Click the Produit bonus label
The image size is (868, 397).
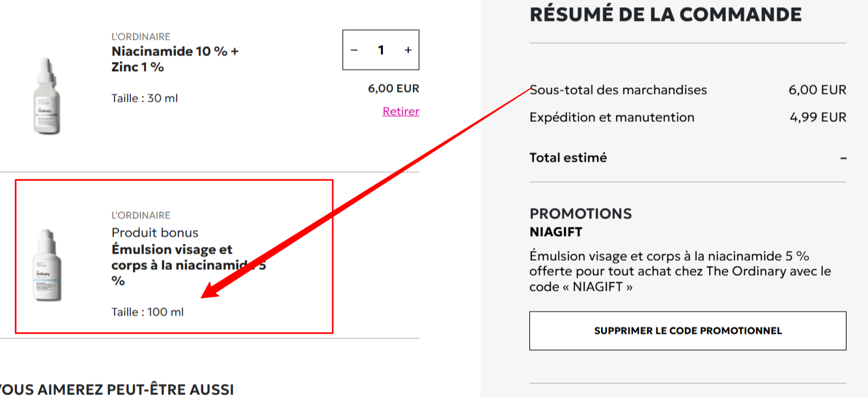[x=155, y=233]
